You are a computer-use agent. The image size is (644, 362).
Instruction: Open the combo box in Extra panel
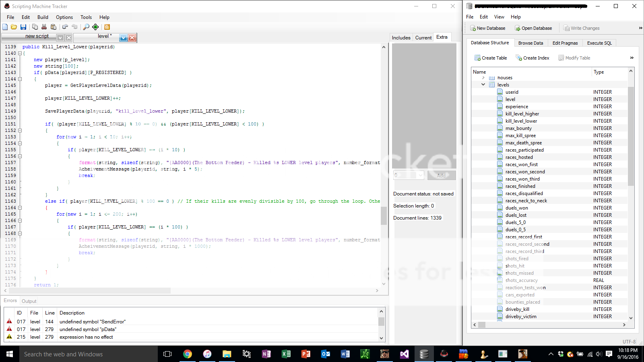coord(409,175)
